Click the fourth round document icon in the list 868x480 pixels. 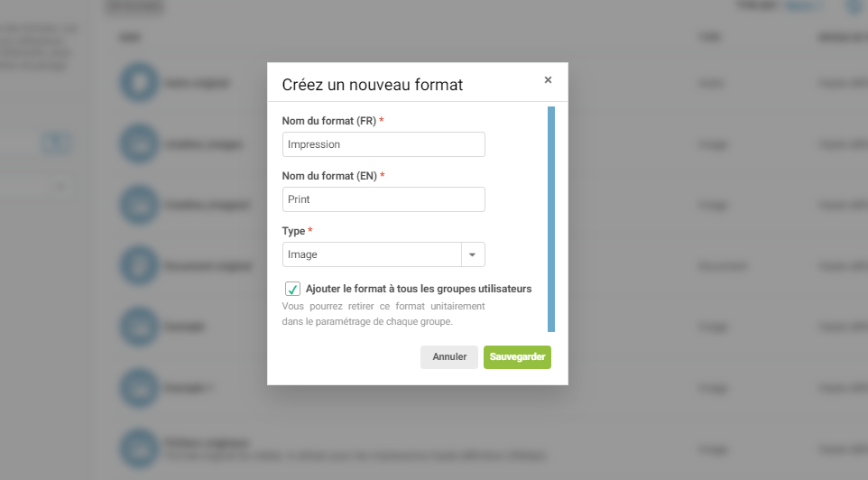139,265
